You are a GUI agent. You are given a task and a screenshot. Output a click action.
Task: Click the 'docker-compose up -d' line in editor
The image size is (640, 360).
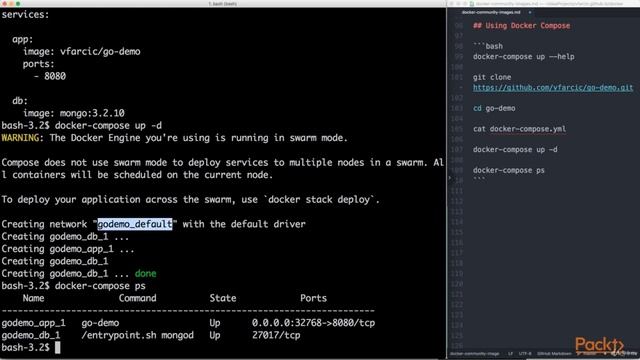pos(515,149)
